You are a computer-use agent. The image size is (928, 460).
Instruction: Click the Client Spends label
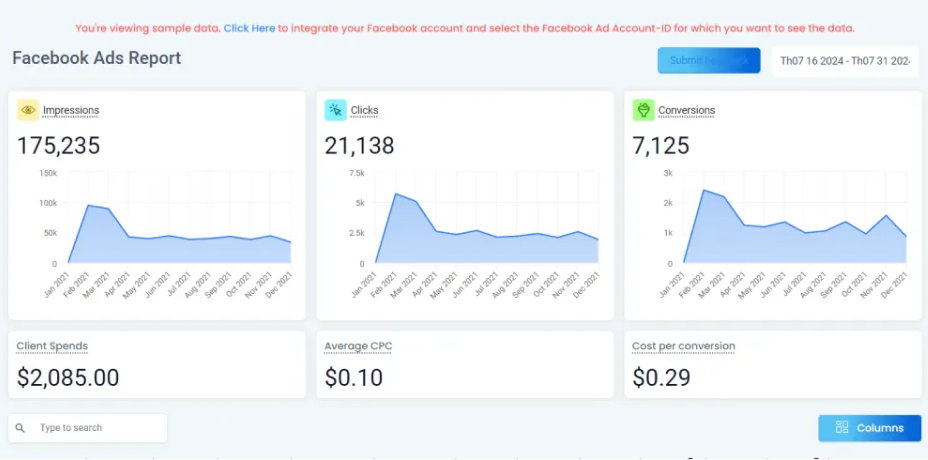pos(52,346)
